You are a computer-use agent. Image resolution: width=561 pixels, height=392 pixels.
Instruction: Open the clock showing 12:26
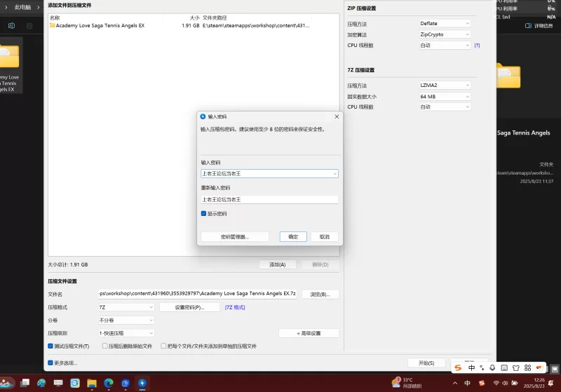click(x=534, y=383)
